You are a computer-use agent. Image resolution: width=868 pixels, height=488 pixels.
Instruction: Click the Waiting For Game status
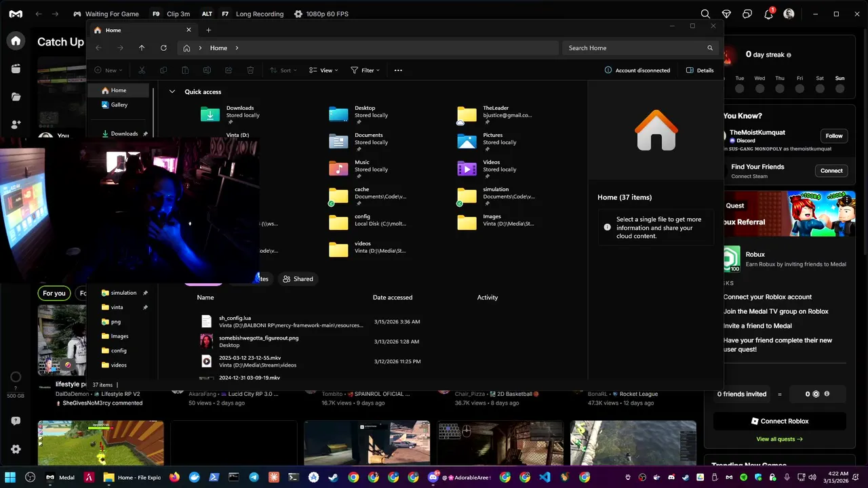click(x=106, y=14)
